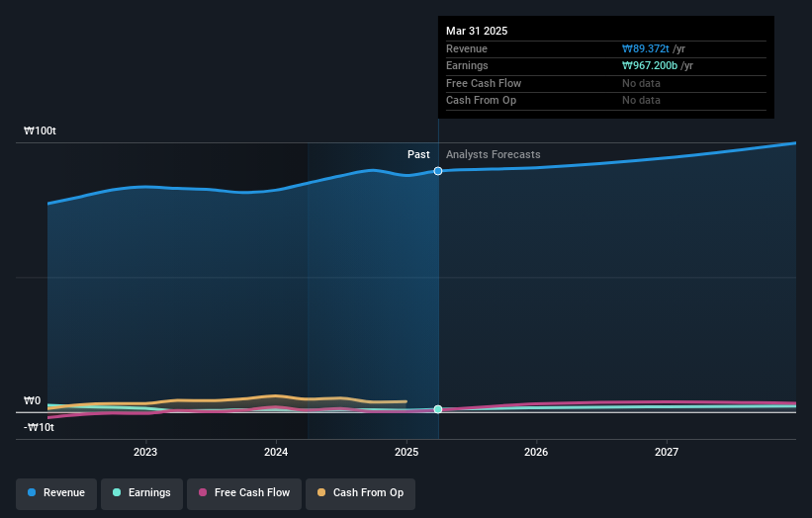The height and width of the screenshot is (518, 812).
Task: Select the revenue data point marker at Mar 2025
Action: (438, 171)
